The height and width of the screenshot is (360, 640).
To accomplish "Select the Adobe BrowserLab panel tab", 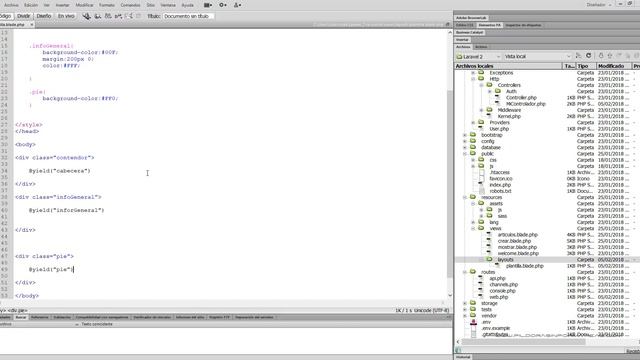I will (471, 18).
